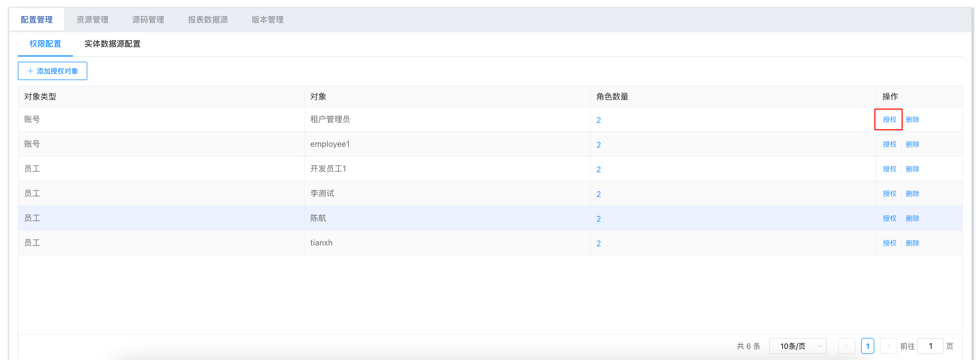Image resolution: width=980 pixels, height=360 pixels.
Task: Click the 前往 page number input field
Action: [x=930, y=346]
